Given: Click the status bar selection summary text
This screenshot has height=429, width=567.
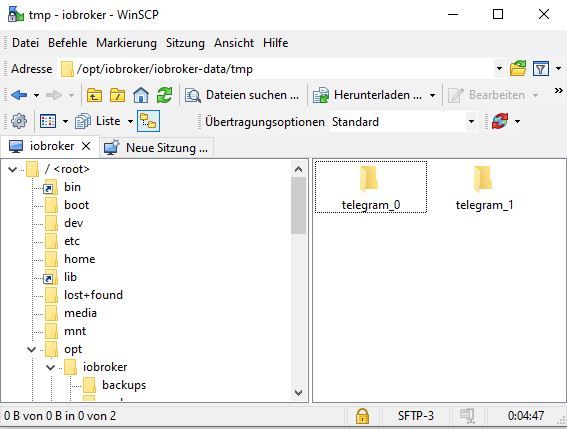Looking at the screenshot, I should pos(60,416).
